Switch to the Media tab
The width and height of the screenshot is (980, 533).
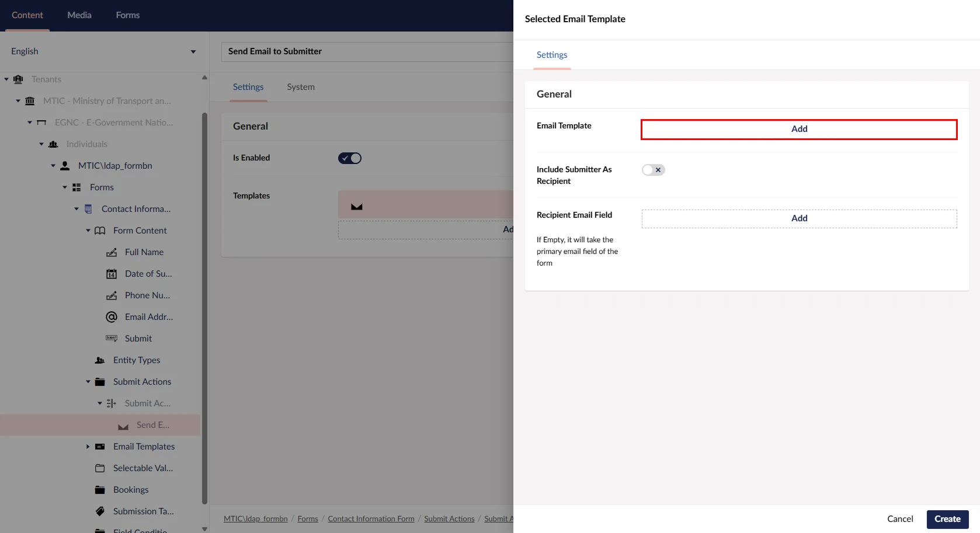pyautogui.click(x=79, y=15)
